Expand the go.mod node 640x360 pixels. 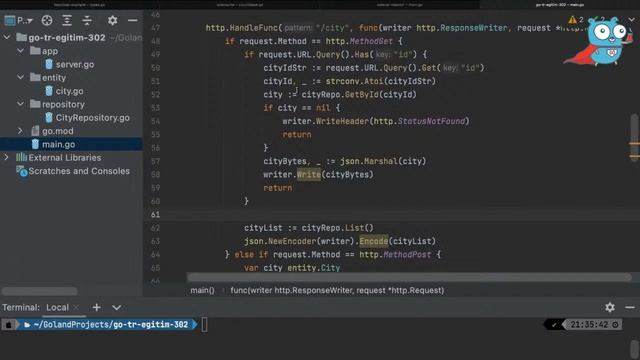click(x=20, y=131)
